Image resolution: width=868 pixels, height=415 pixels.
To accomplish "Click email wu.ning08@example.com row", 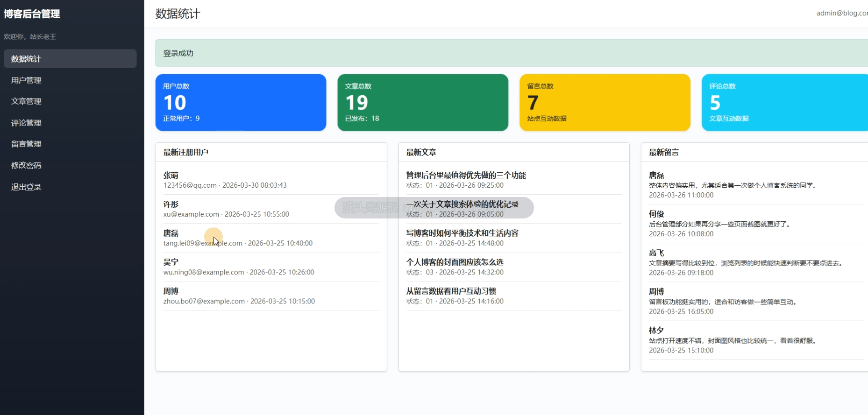I will [239, 272].
